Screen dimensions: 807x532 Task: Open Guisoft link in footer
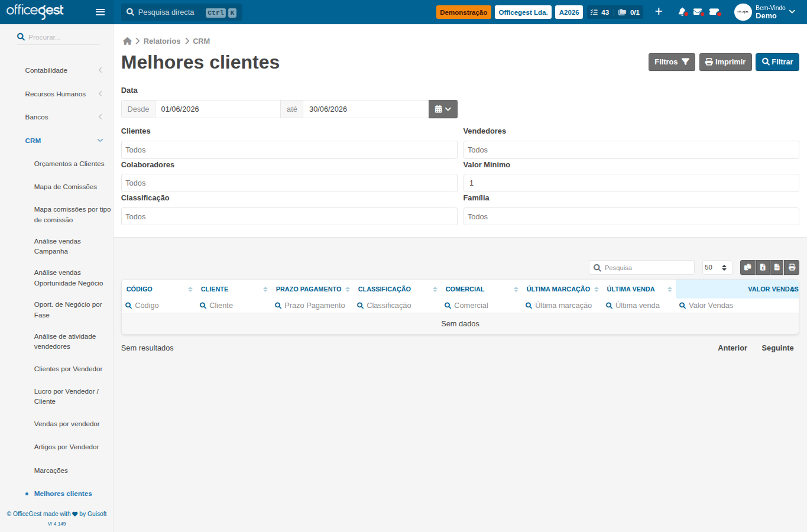pyautogui.click(x=97, y=514)
